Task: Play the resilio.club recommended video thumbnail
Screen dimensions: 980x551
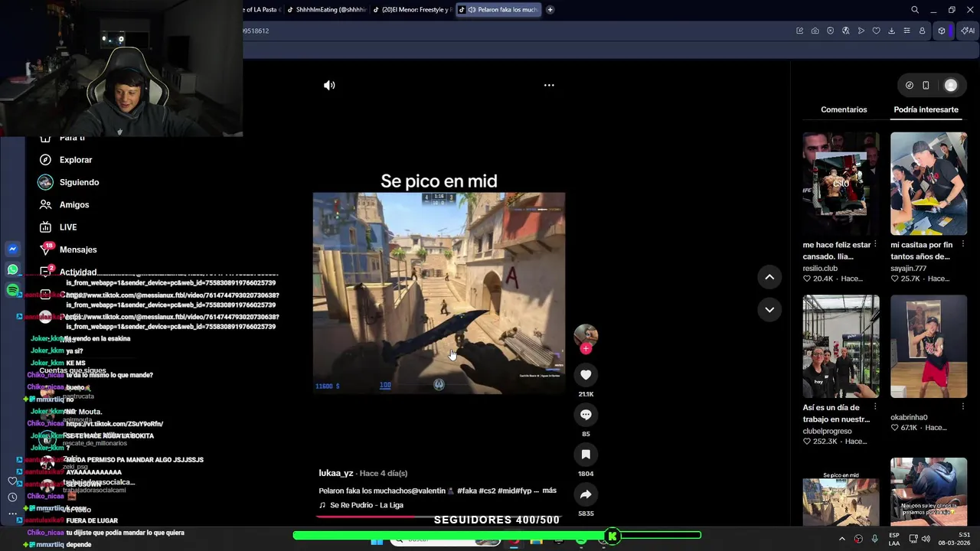Action: pyautogui.click(x=841, y=183)
